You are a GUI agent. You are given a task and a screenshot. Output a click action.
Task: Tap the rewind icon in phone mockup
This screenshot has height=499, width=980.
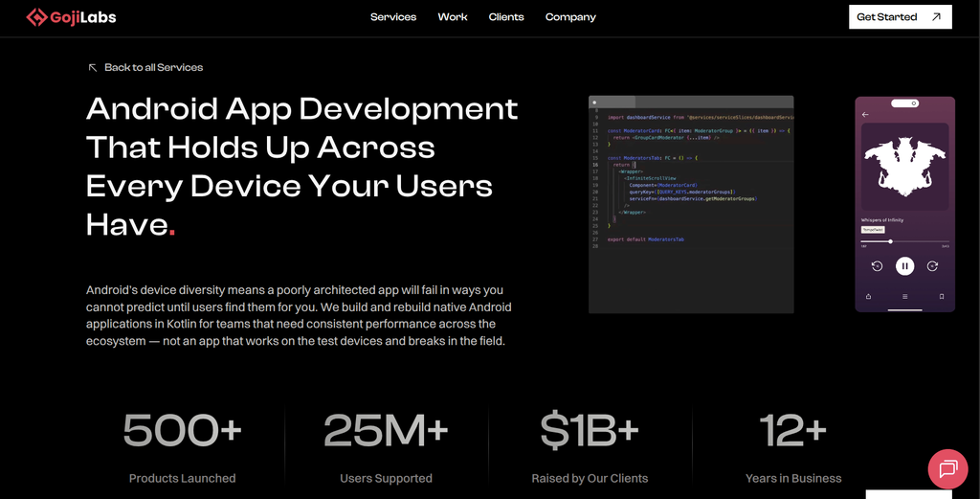(x=877, y=266)
